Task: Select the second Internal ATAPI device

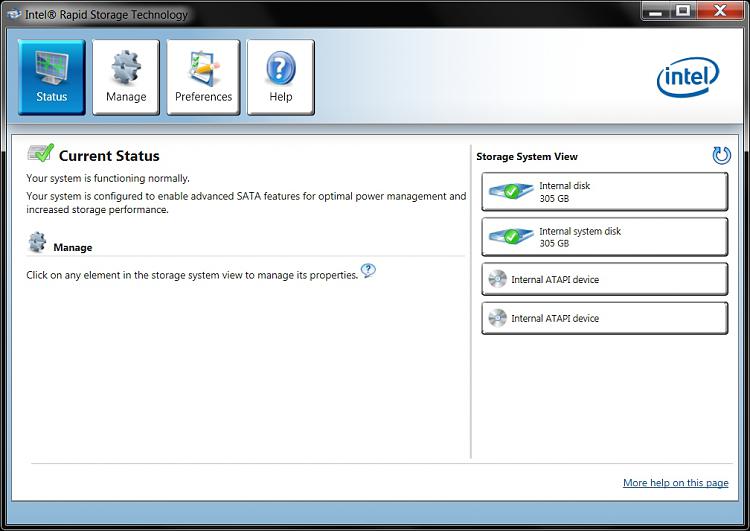Action: [605, 318]
